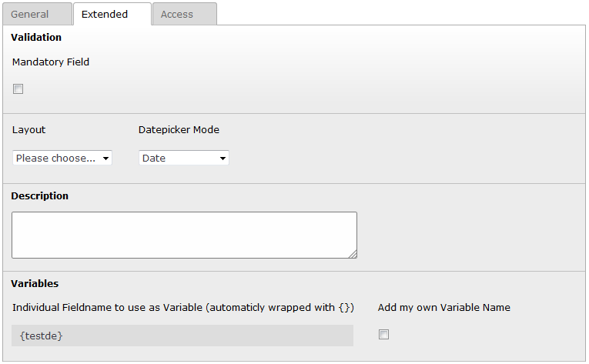Tick the Add my own Variable Name checkbox
This screenshot has height=364, width=589.
coord(384,334)
